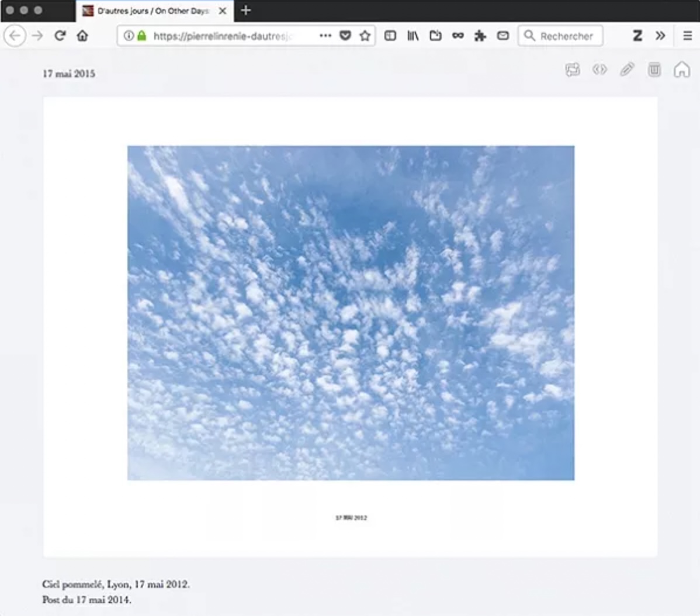This screenshot has width=700, height=616.
Task: Bookmark this page with the star icon
Action: click(365, 36)
